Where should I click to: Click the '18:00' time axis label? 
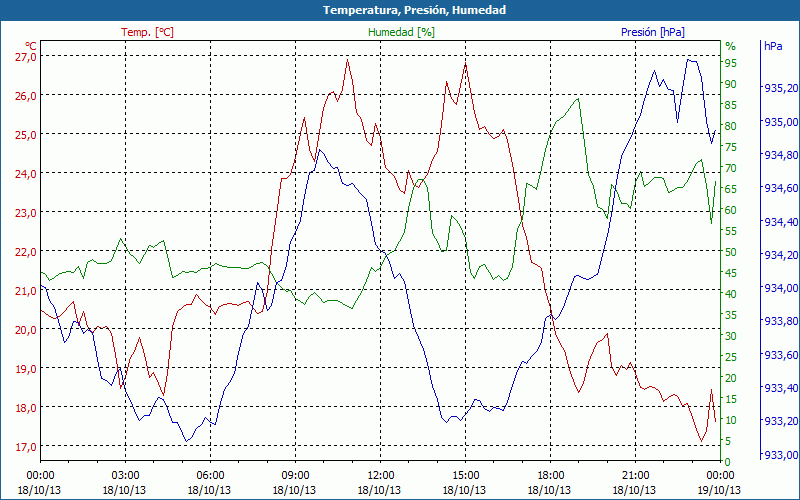point(550,476)
